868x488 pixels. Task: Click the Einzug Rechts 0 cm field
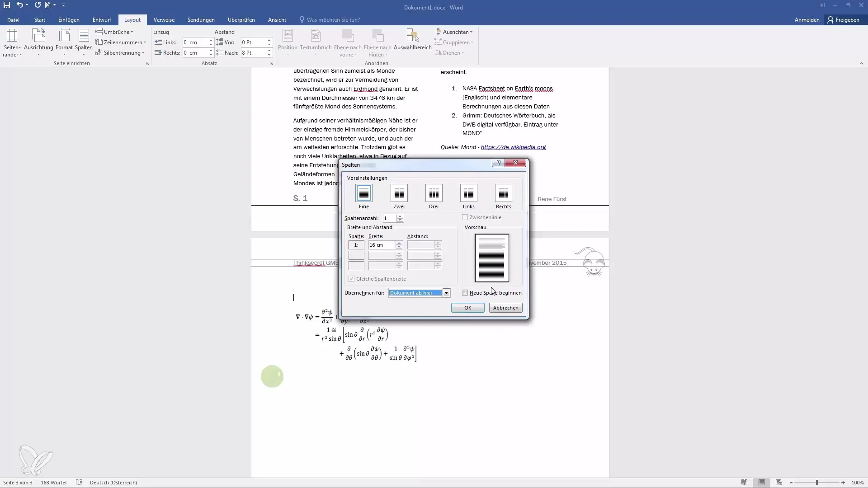click(195, 53)
